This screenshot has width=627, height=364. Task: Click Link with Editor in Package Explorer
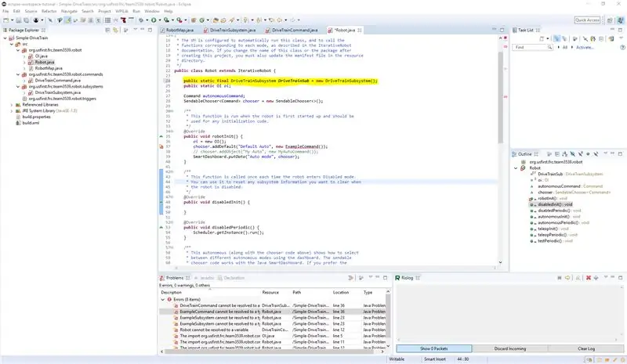point(115,30)
